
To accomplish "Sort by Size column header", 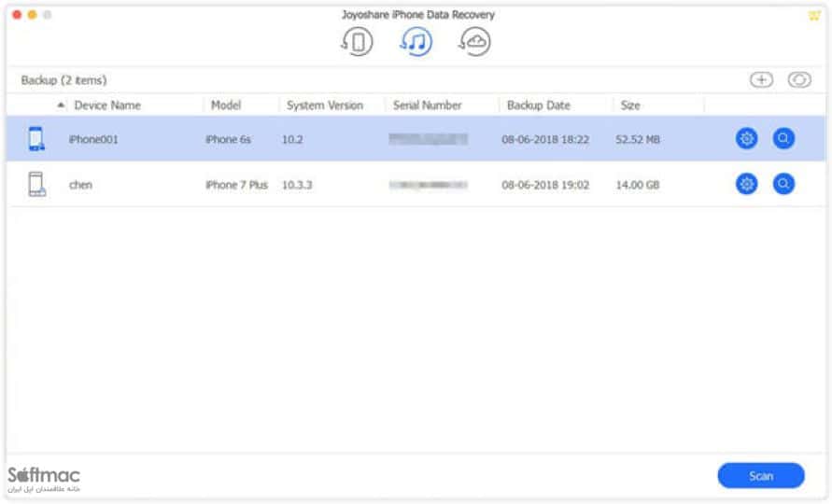I will click(630, 105).
